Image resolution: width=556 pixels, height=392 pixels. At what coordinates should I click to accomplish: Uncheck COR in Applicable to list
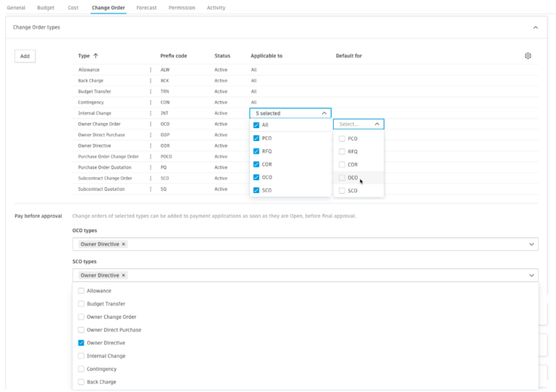click(256, 164)
